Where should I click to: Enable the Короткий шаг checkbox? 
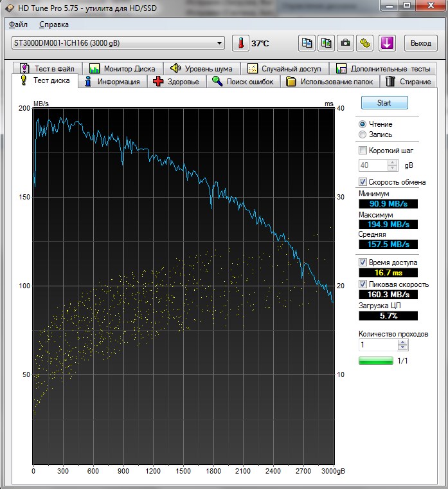[363, 151]
